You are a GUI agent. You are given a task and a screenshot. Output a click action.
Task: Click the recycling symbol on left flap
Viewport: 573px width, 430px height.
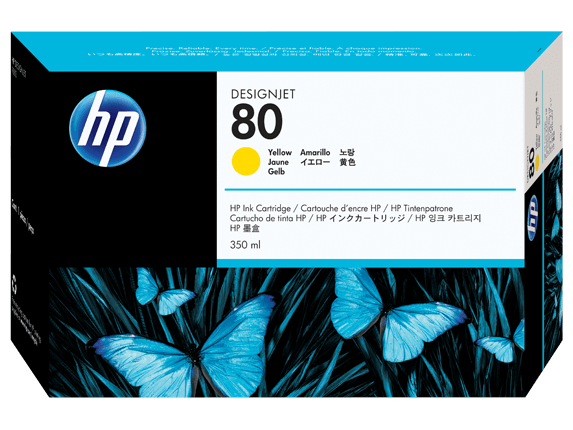(x=15, y=285)
